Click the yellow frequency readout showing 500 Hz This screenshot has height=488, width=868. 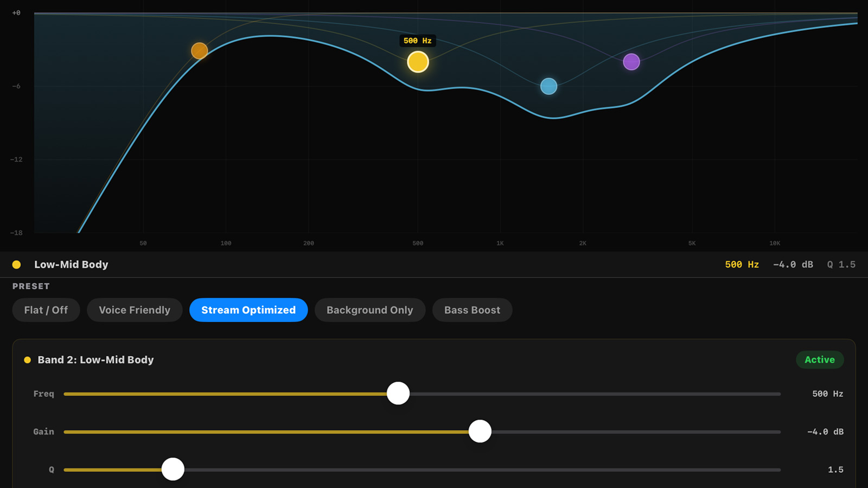pyautogui.click(x=742, y=265)
